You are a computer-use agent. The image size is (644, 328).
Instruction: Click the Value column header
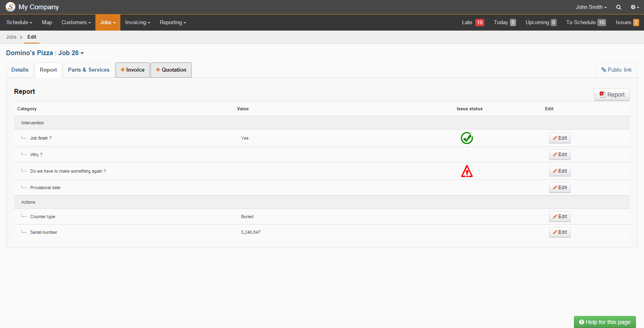(243, 109)
